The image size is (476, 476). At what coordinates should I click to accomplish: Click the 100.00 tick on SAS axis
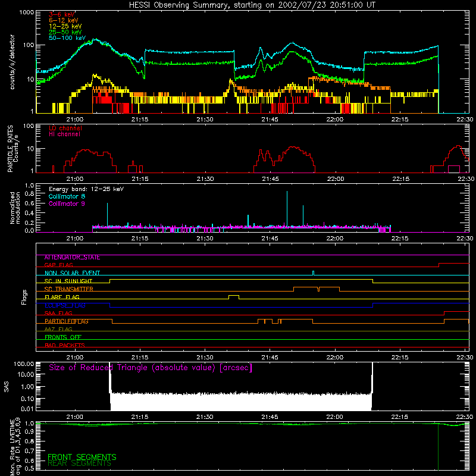point(24,364)
